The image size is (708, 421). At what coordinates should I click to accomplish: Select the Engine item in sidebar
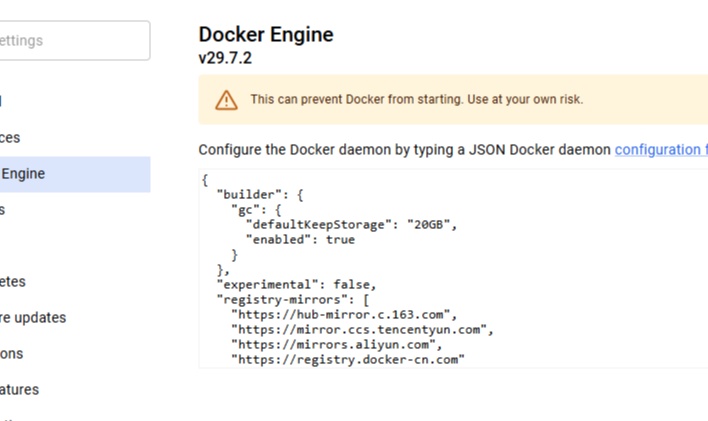click(75, 174)
